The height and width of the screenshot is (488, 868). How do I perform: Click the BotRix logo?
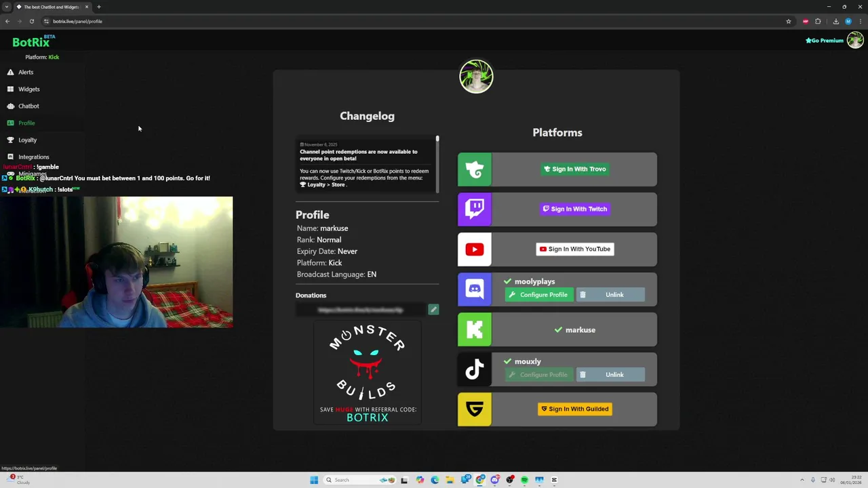(x=33, y=41)
